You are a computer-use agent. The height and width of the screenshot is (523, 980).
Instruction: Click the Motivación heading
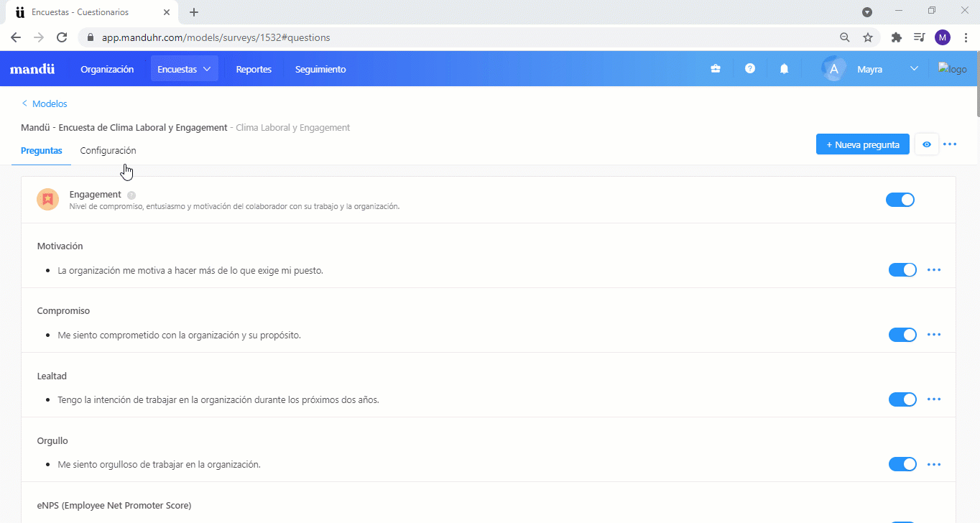click(x=60, y=246)
